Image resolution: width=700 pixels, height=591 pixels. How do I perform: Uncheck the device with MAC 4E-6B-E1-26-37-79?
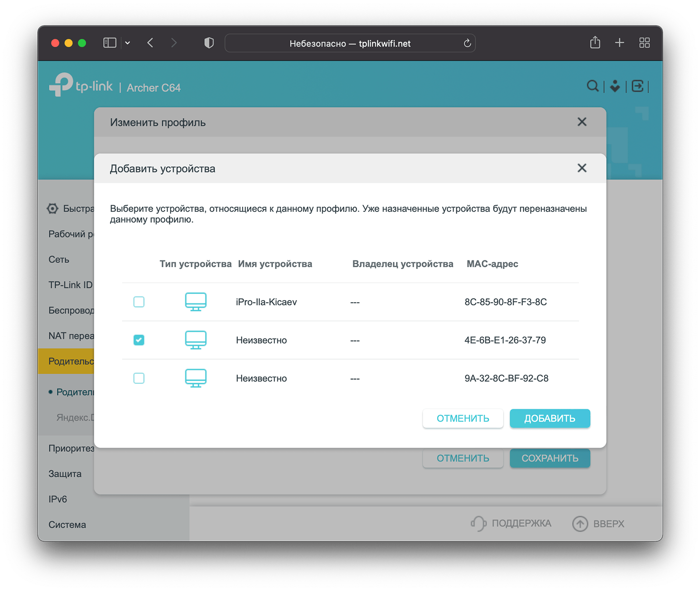click(x=139, y=340)
